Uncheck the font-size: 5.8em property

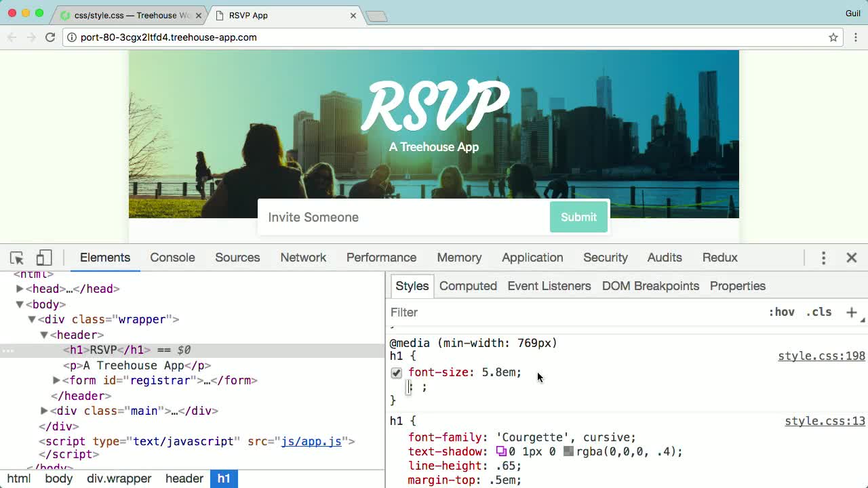click(x=396, y=373)
